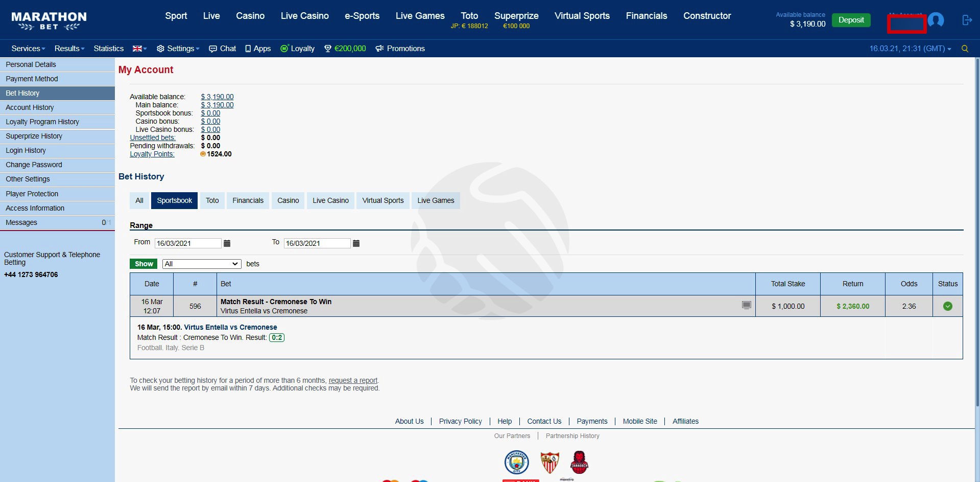Open Player Protection in the sidebar

click(x=57, y=194)
